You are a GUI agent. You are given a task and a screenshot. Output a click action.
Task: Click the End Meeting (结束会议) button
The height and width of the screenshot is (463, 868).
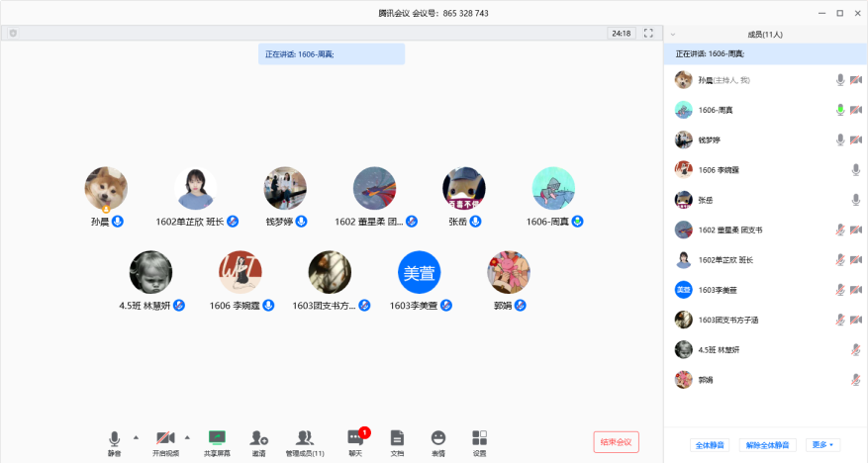(616, 442)
